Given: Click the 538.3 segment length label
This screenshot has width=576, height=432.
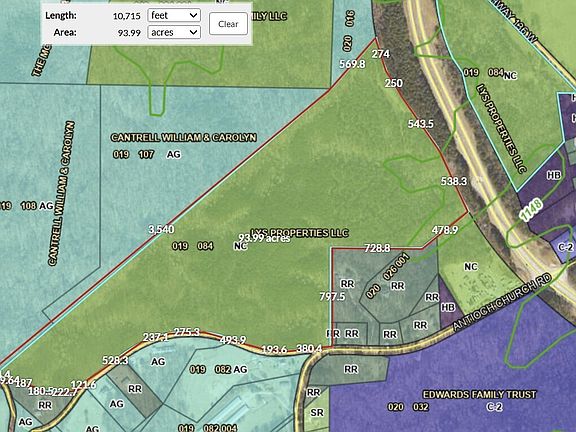Looking at the screenshot, I should click(454, 181).
